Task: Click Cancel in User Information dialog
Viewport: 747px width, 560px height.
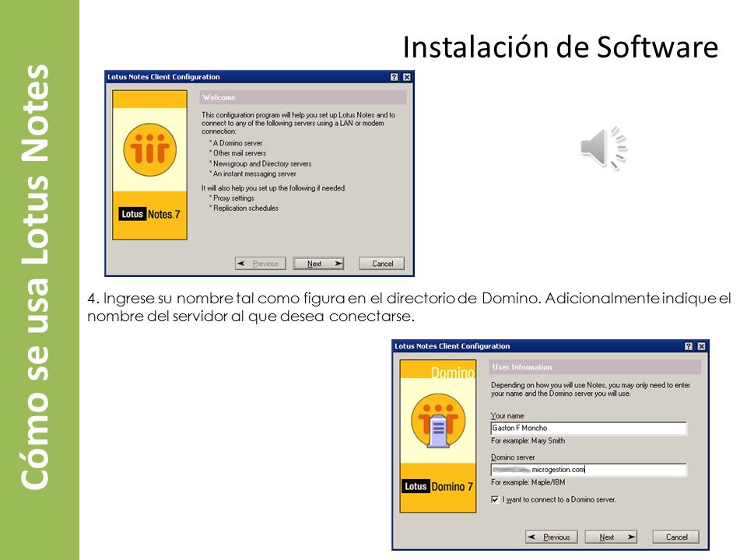Action: [x=676, y=537]
